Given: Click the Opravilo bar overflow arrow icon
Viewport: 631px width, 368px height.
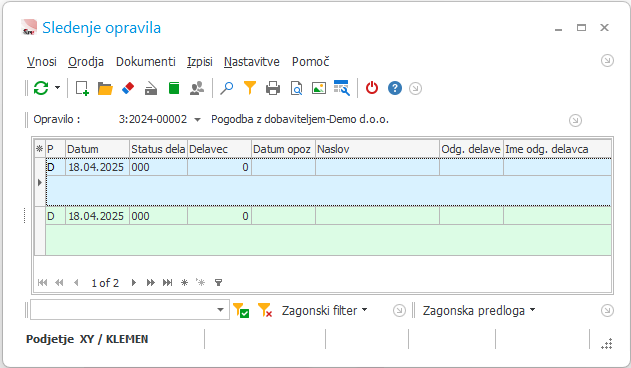Looking at the screenshot, I should pyautogui.click(x=575, y=120).
